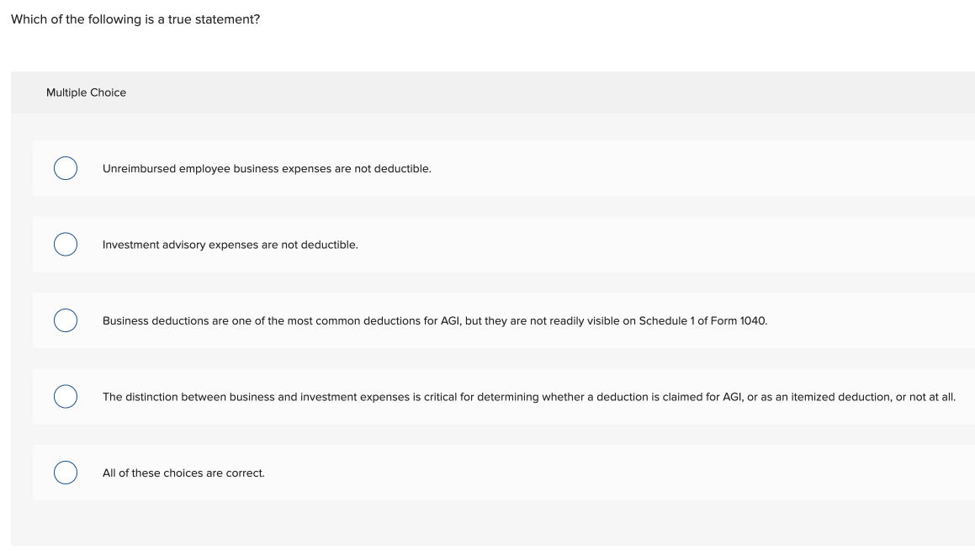This screenshot has height=560, width=975.
Task: Click the empty right side of the first answer row
Action: (715, 169)
